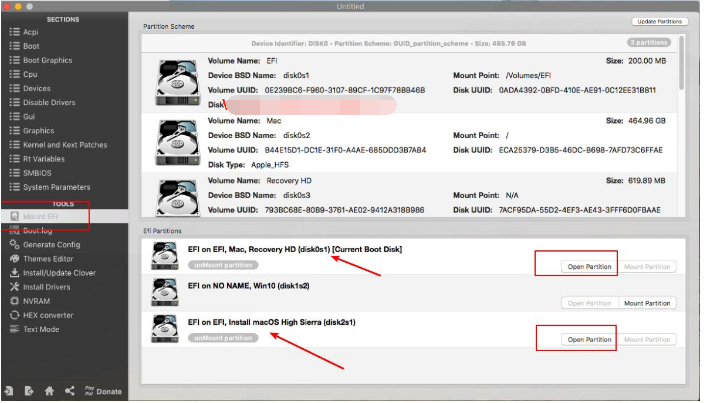
Task: Click the import configuration icon
Action: [9, 391]
